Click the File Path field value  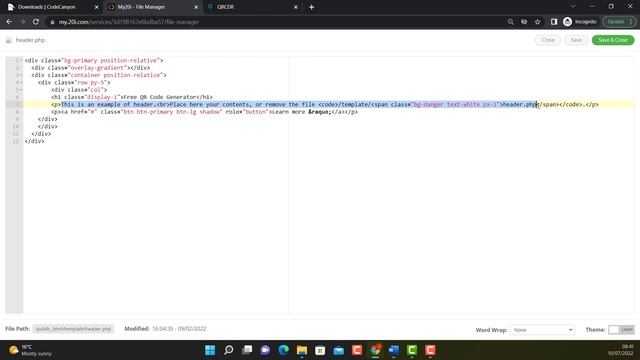point(73,329)
